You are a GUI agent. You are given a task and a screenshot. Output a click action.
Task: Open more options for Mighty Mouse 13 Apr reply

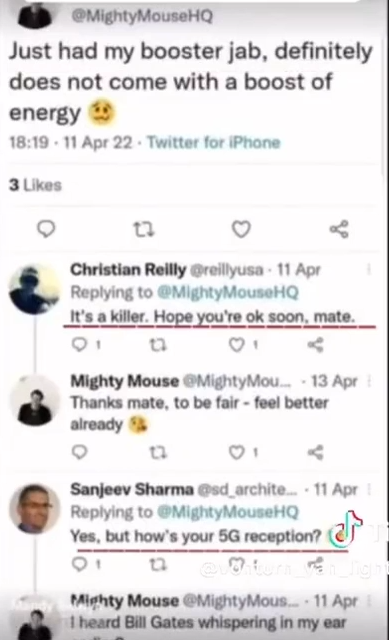tap(369, 381)
